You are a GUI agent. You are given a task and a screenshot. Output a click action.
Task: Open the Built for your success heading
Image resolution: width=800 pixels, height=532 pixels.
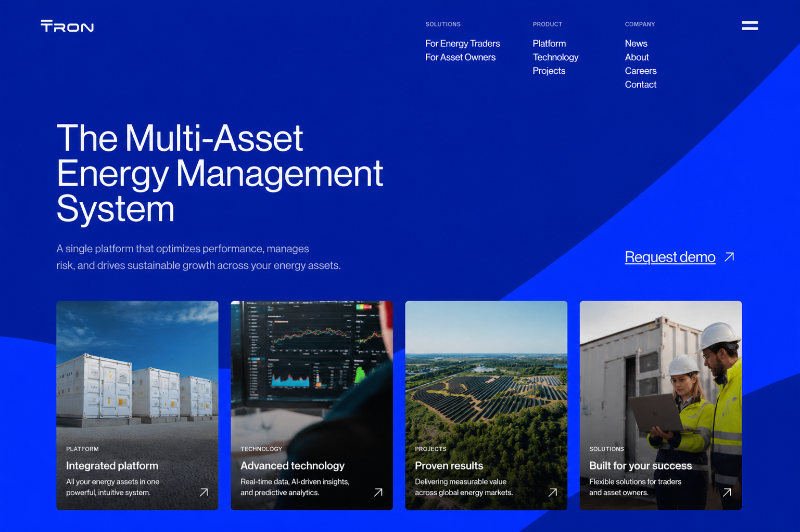click(x=640, y=466)
